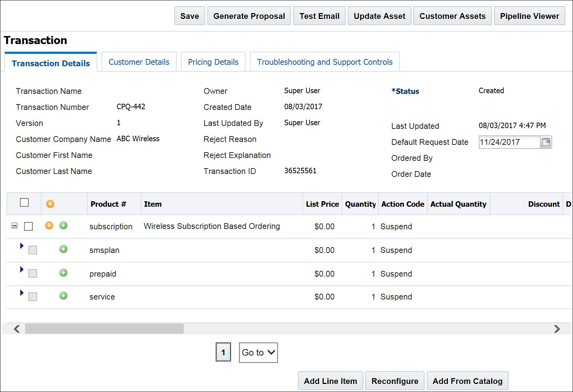Open the Go to page dropdown
The image size is (573, 392).
click(x=258, y=353)
